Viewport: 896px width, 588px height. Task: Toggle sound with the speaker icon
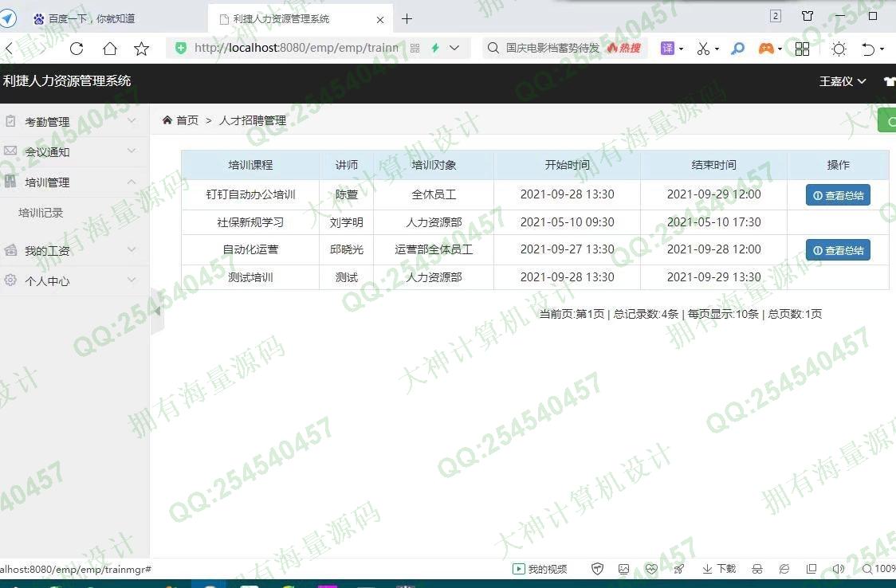(x=838, y=569)
